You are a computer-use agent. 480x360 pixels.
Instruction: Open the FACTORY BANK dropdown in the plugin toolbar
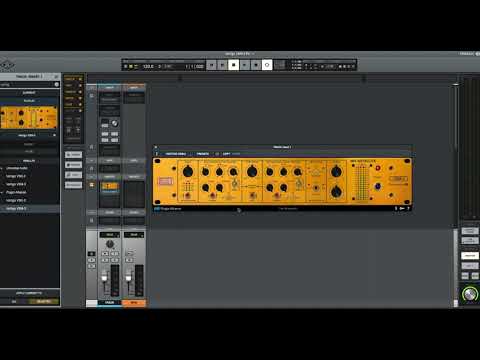point(176,154)
